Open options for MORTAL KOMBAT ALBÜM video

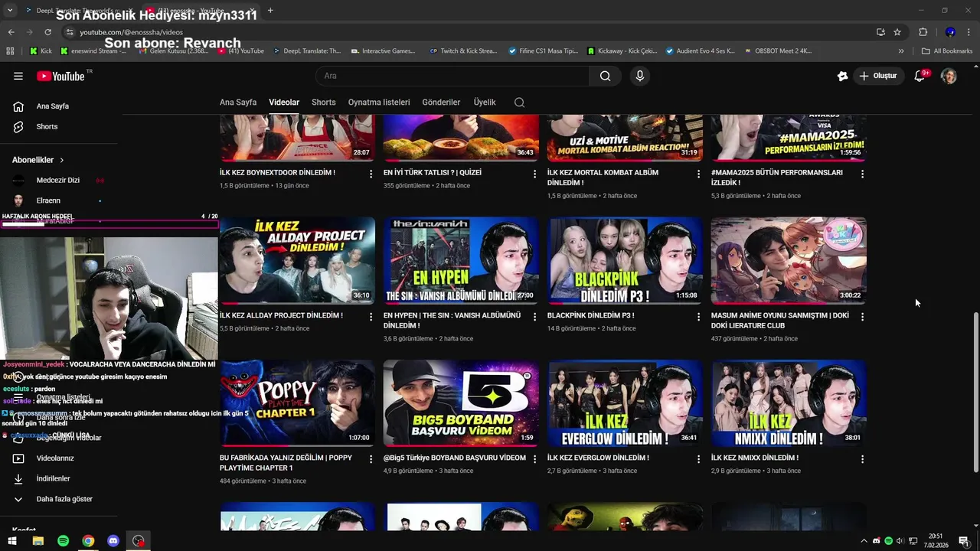click(x=698, y=174)
